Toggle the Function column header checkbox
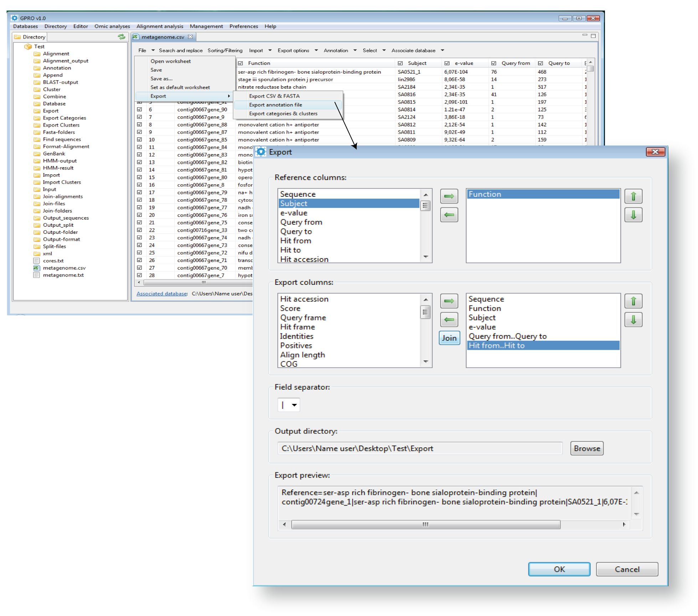Image resolution: width=698 pixels, height=616 pixels. pos(241,63)
